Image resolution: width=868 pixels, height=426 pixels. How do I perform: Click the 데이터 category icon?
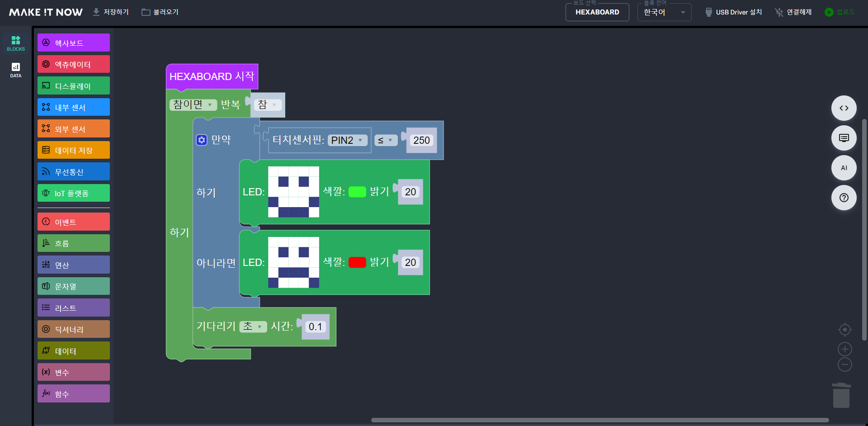[x=46, y=350]
